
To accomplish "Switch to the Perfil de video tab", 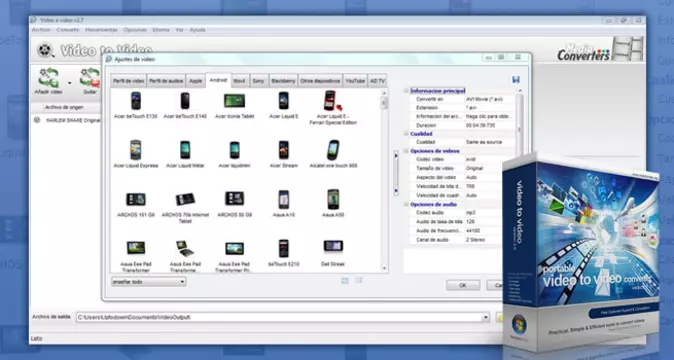I will [129, 81].
